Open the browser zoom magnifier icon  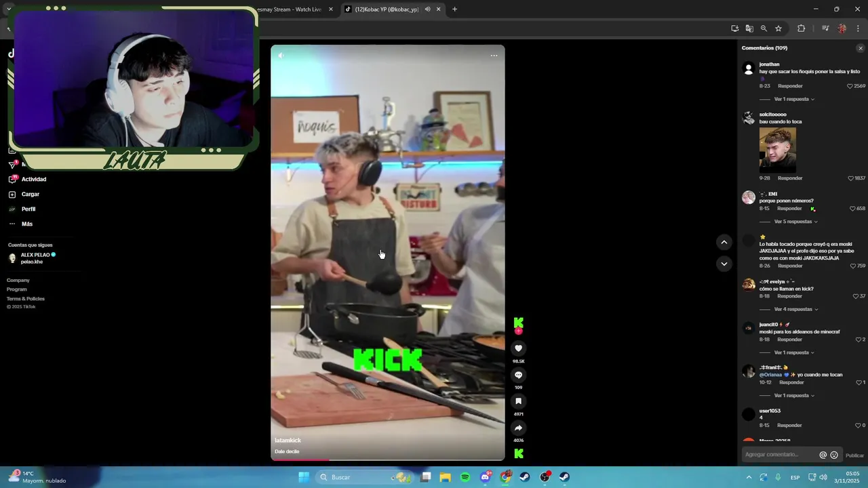(x=764, y=28)
